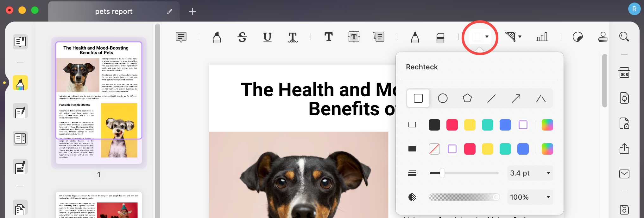Select the highlighter tool
Viewport: 644px width, 218px height.
tap(217, 37)
